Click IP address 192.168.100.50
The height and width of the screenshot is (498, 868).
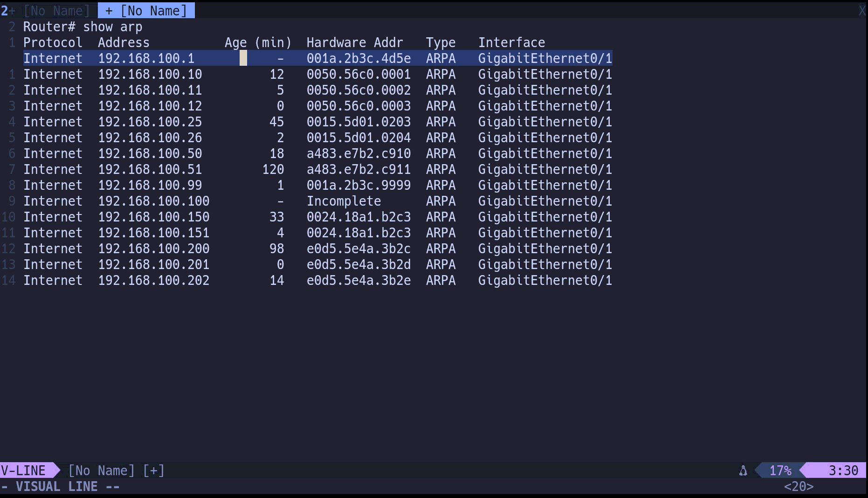[150, 153]
